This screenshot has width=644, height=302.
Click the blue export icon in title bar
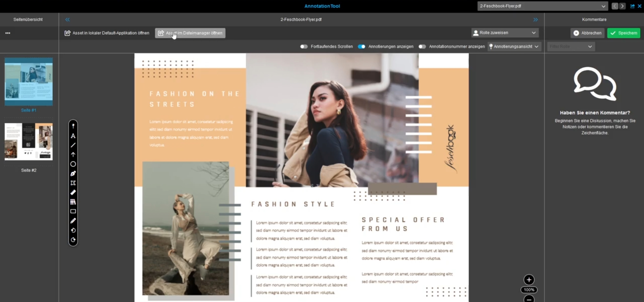click(x=633, y=6)
